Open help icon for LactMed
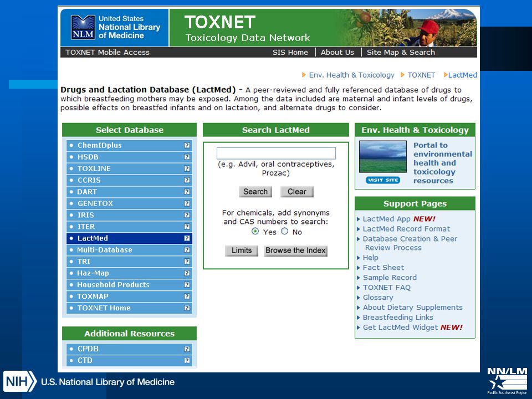Viewport: 532px width, 399px height. (187, 238)
